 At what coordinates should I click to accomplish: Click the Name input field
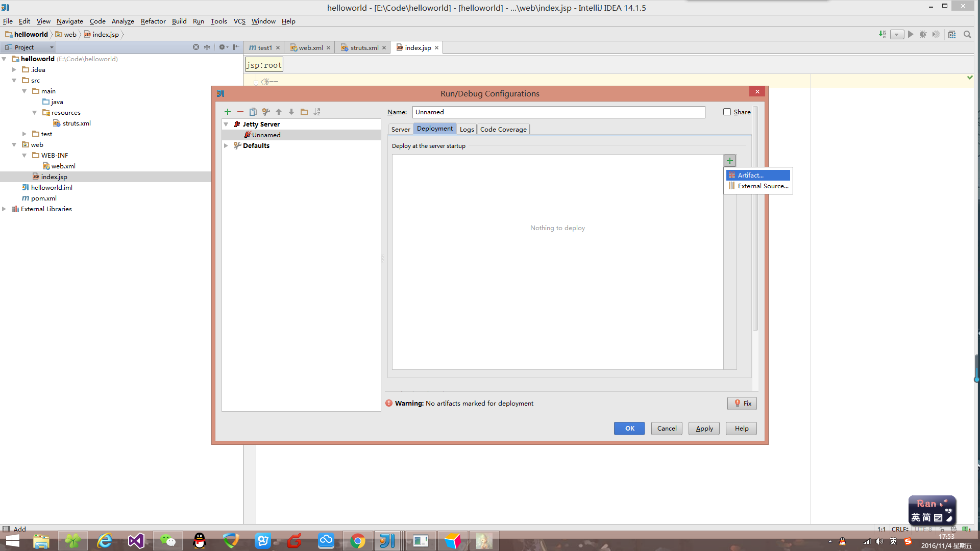(559, 112)
